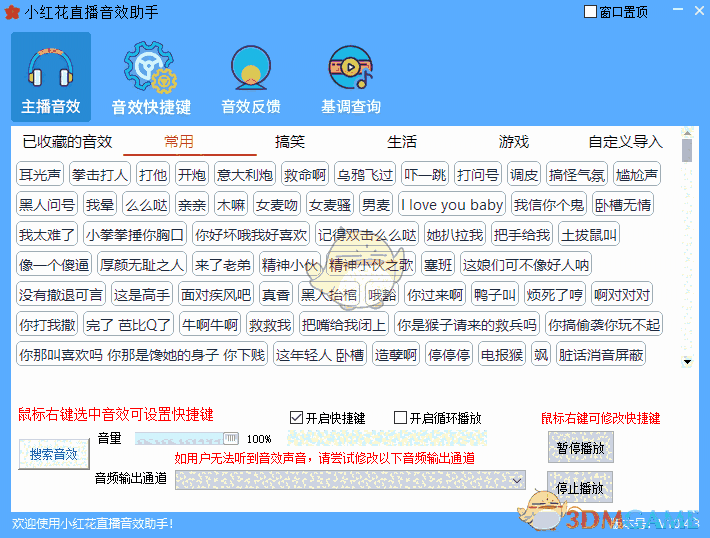
Task: Play the 尴尬声 sound effect
Action: [637, 174]
